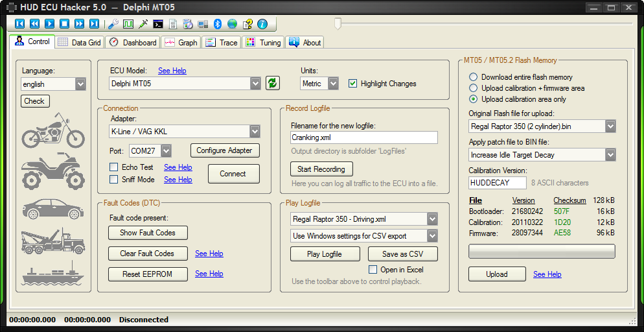Click the syringe injection icon

click(143, 24)
